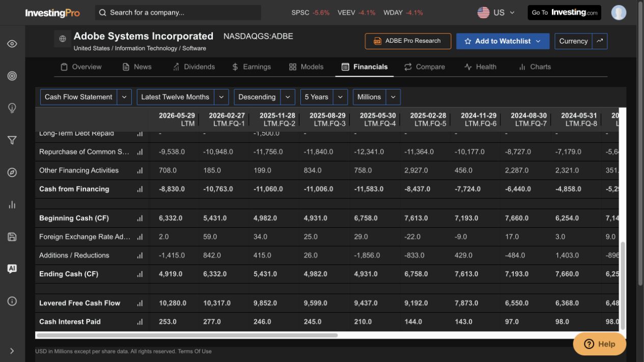Chart the Foreign Exchange Rate Adjustments row

[x=139, y=237]
